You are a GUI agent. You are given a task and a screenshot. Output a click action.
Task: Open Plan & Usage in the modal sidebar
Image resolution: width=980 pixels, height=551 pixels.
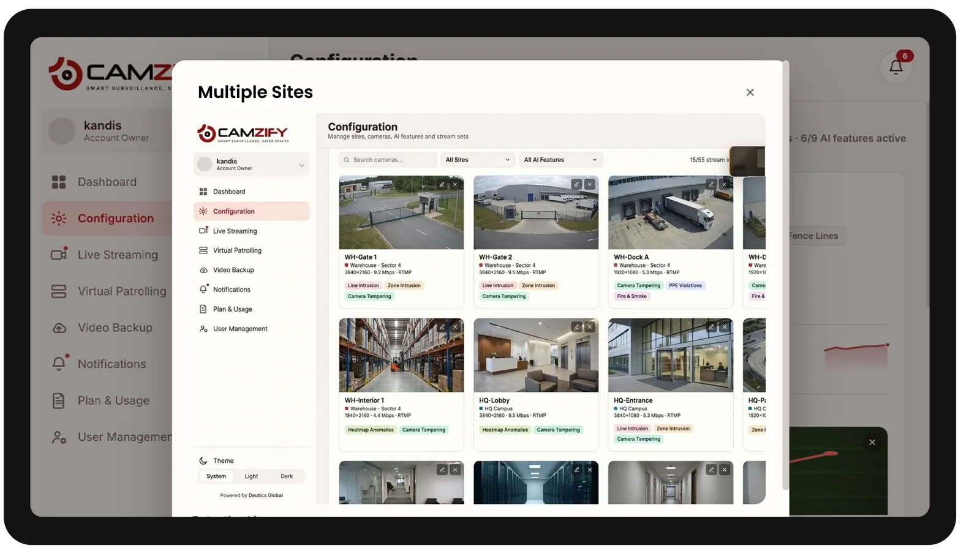(252, 309)
